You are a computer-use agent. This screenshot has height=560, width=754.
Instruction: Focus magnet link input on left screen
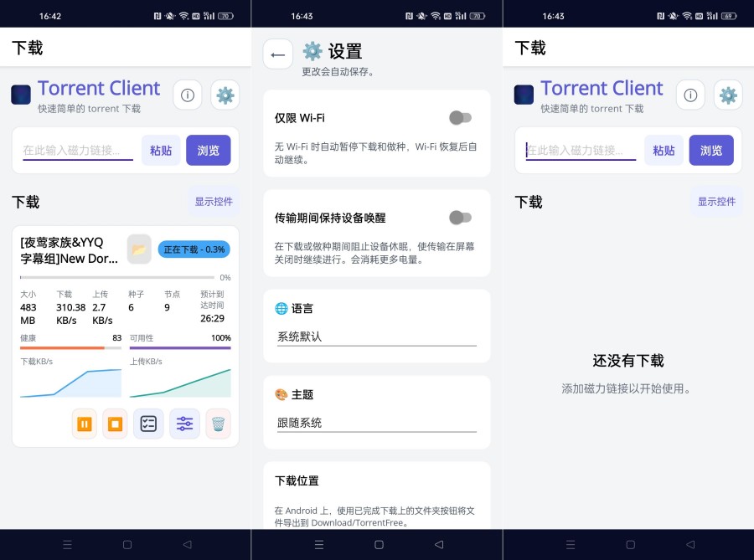coord(78,151)
